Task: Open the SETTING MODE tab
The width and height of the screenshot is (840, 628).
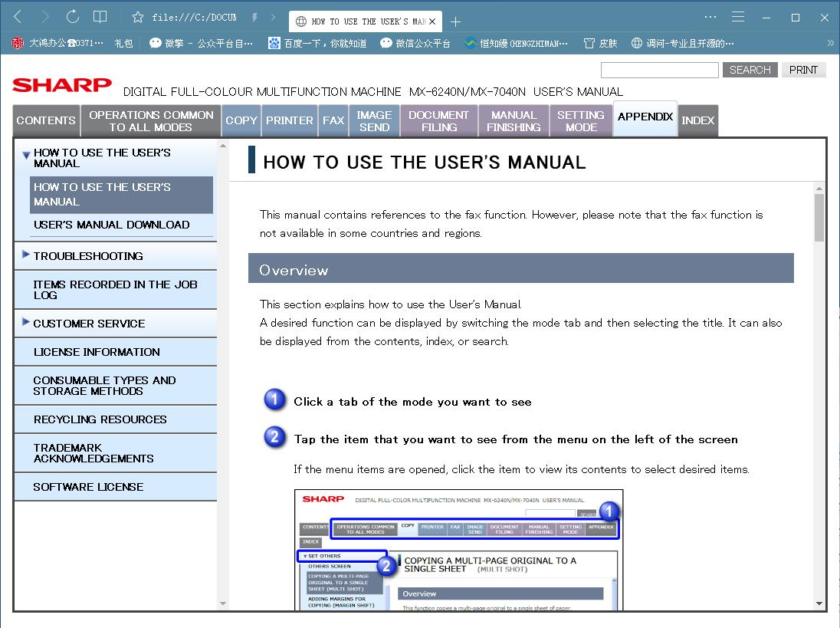Action: pos(581,120)
